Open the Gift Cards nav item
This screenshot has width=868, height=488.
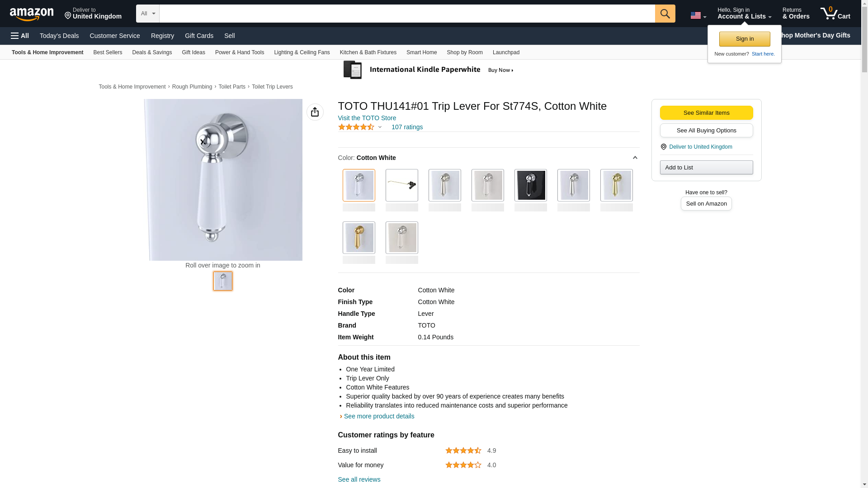(199, 36)
